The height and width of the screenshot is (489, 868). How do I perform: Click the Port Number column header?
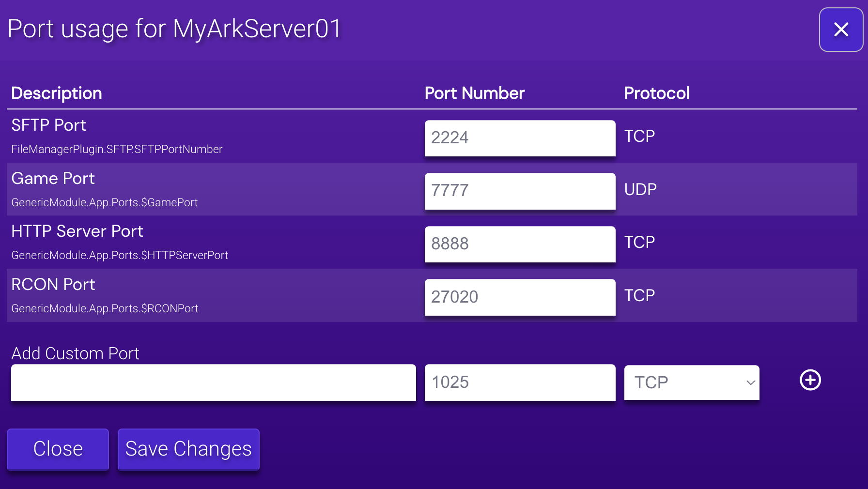(x=474, y=93)
